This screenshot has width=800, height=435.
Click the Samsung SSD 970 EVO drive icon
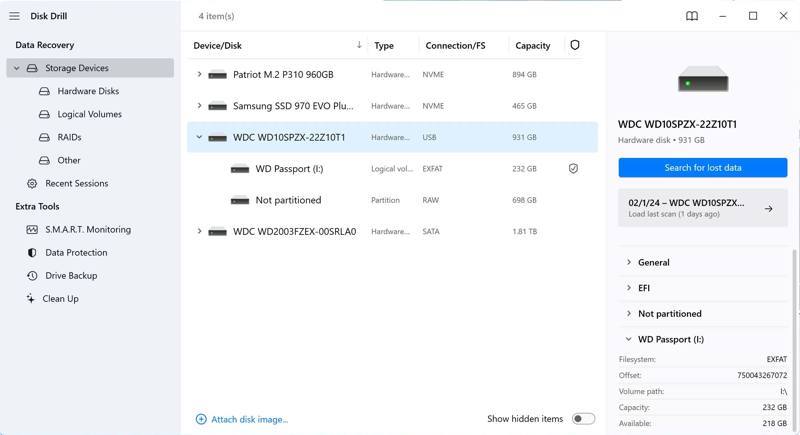coord(217,106)
